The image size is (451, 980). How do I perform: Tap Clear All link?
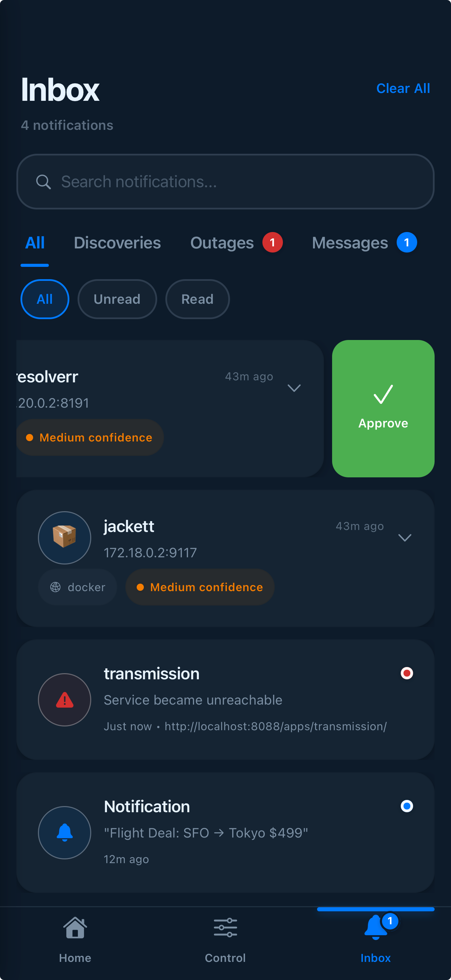click(x=403, y=88)
